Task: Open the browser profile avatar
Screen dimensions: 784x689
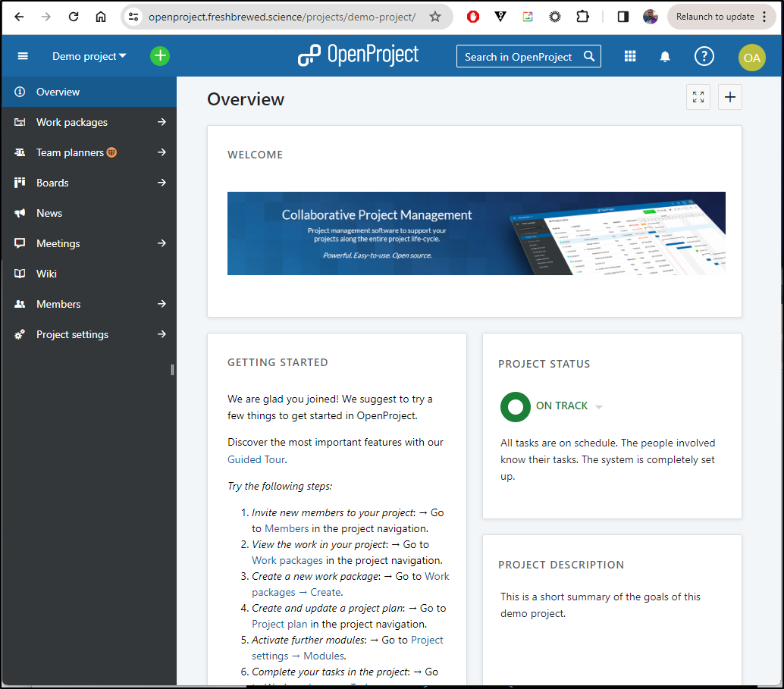Action: click(x=651, y=17)
